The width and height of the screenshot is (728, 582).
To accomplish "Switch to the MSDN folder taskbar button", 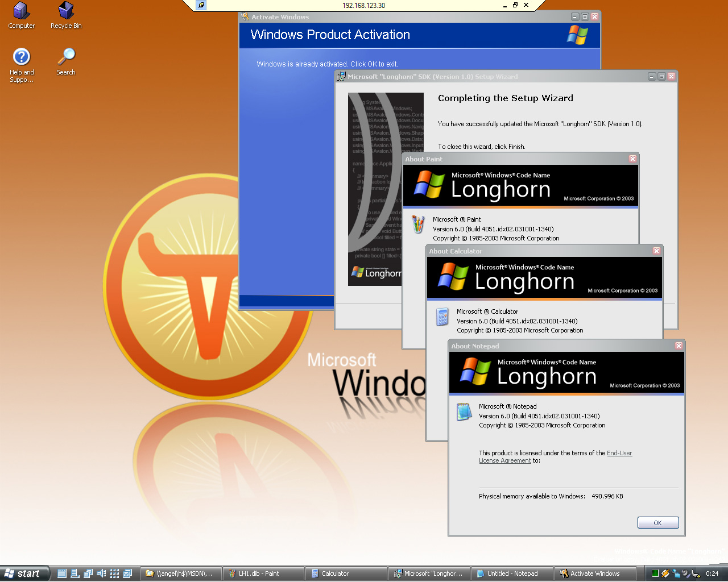I will click(x=179, y=573).
